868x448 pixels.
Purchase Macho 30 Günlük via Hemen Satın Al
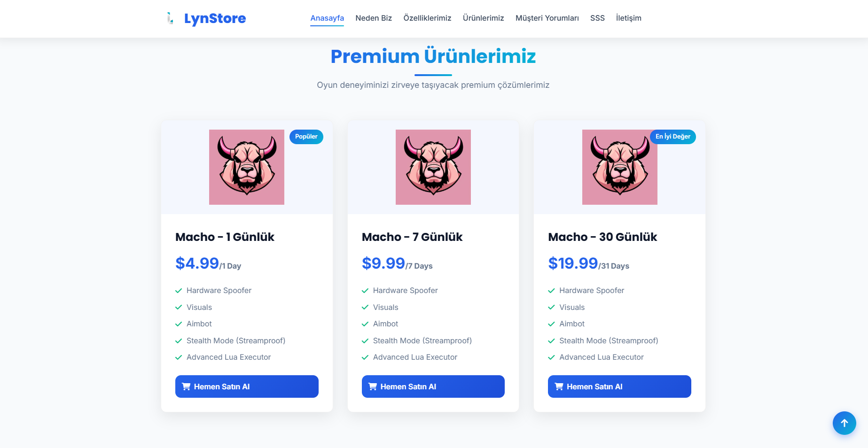619,386
